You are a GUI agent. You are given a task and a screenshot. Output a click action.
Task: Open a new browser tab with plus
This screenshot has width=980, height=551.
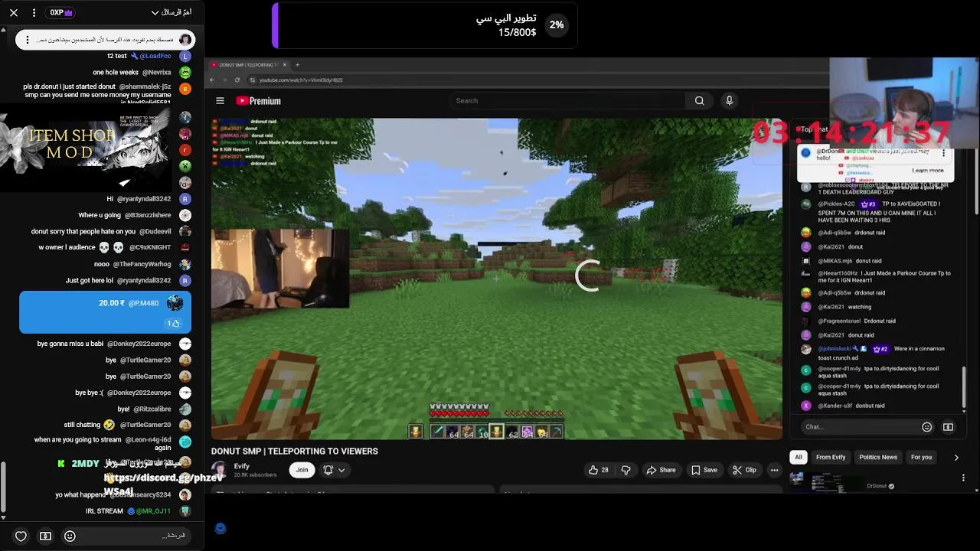click(x=298, y=65)
